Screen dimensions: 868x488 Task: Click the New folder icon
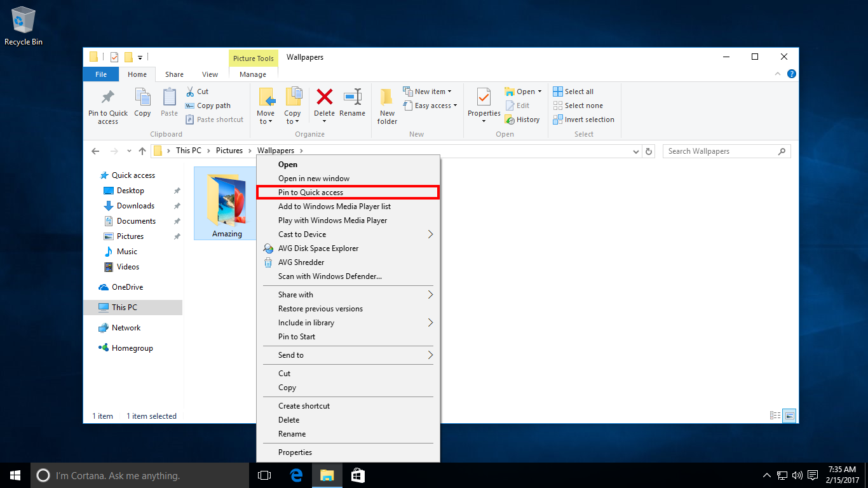pos(387,97)
